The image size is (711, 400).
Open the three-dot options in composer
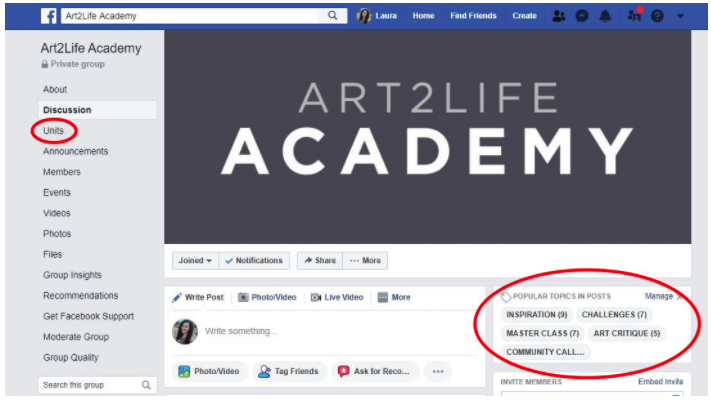pos(438,371)
